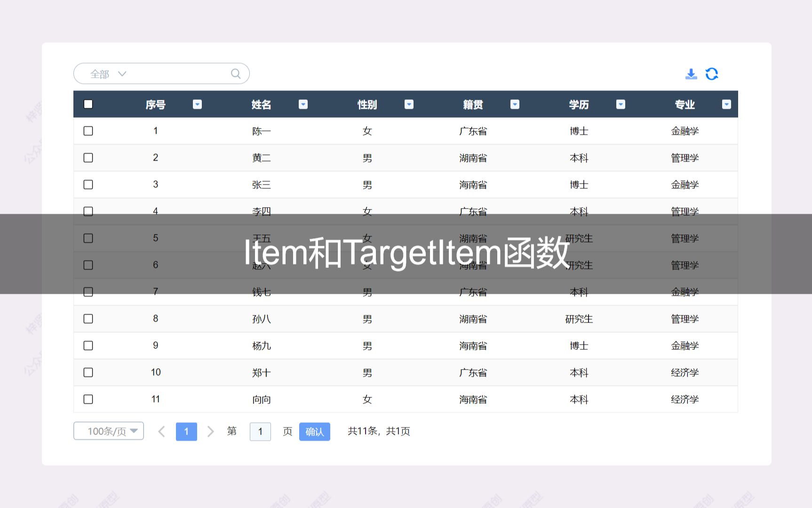Select page number 1 button
The image size is (812, 508).
pos(186,432)
